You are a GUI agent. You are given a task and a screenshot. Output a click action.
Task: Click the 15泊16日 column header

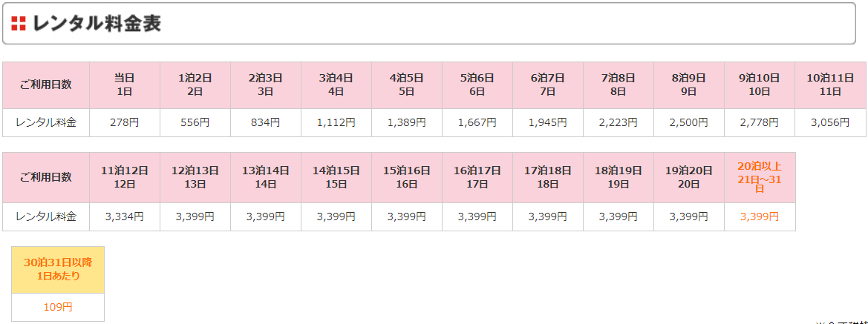click(407, 177)
